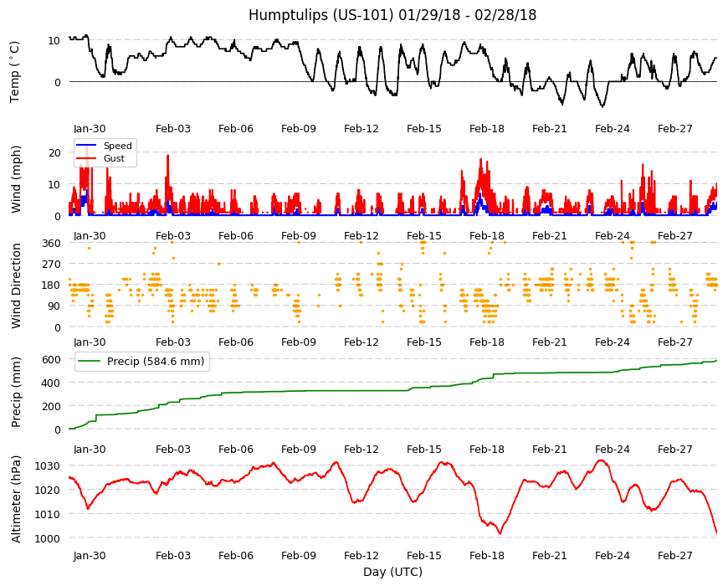The height and width of the screenshot is (586, 728).
Task: Click the Day (UTC) x-axis label
Action: pyautogui.click(x=392, y=572)
